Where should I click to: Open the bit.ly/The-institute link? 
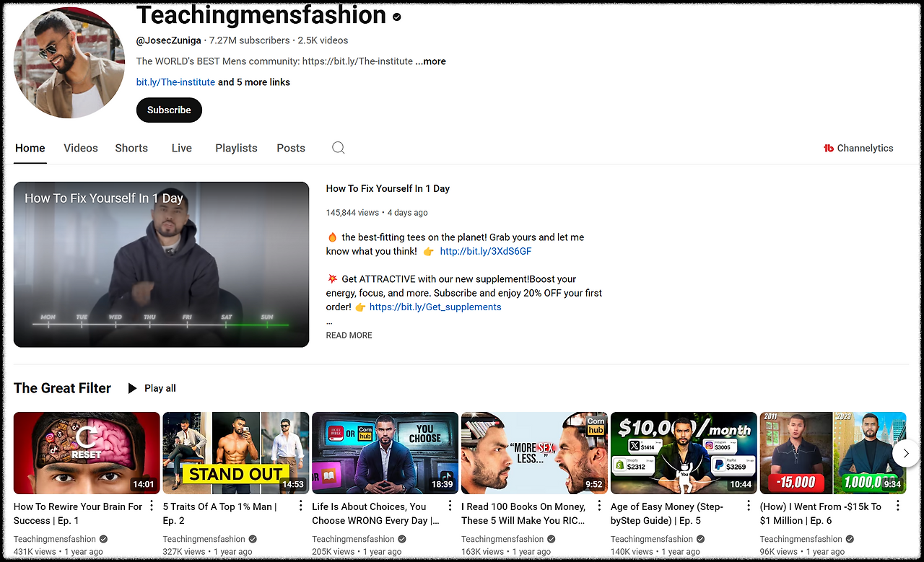point(175,82)
